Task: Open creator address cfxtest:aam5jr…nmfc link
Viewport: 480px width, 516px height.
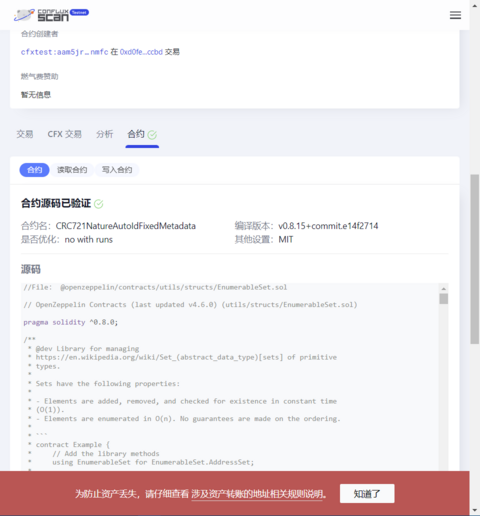Action: (x=64, y=52)
